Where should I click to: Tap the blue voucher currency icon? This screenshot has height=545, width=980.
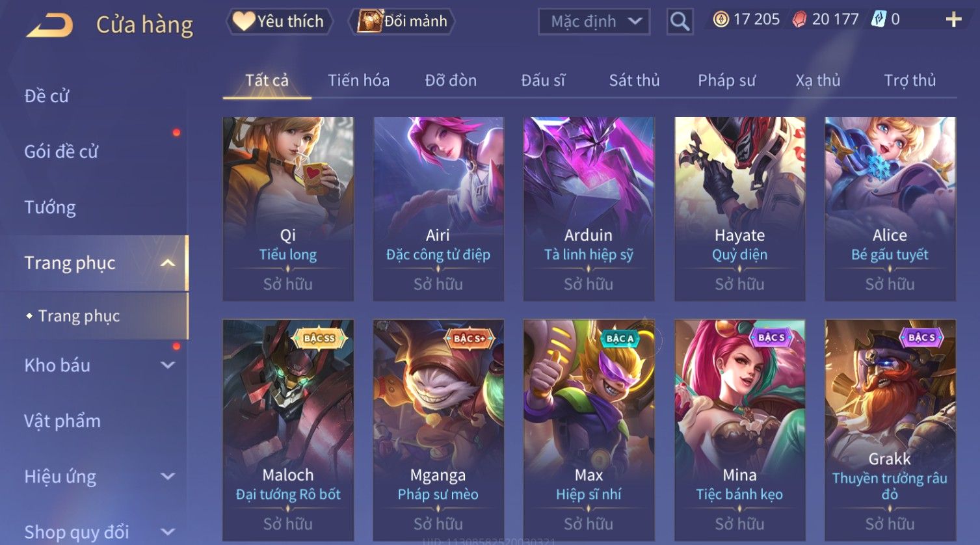coord(879,20)
